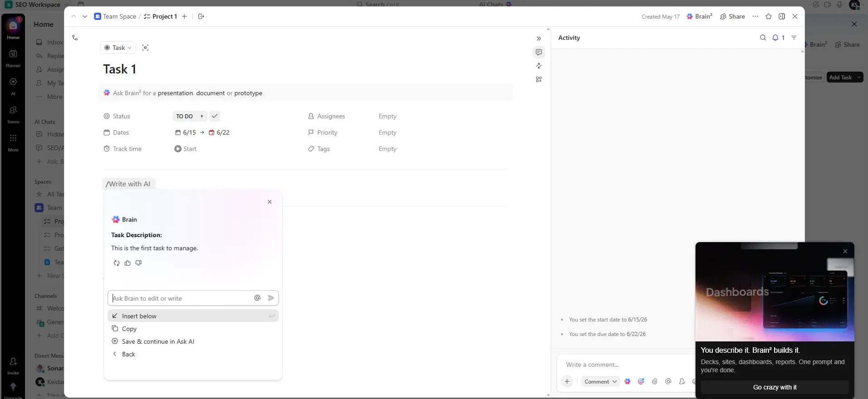Favorite the task with star icon
This screenshot has height=399, width=868.
(x=769, y=16)
